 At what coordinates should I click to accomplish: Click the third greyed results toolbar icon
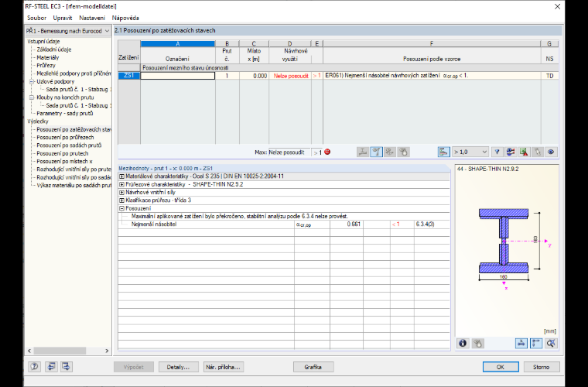tap(390, 152)
